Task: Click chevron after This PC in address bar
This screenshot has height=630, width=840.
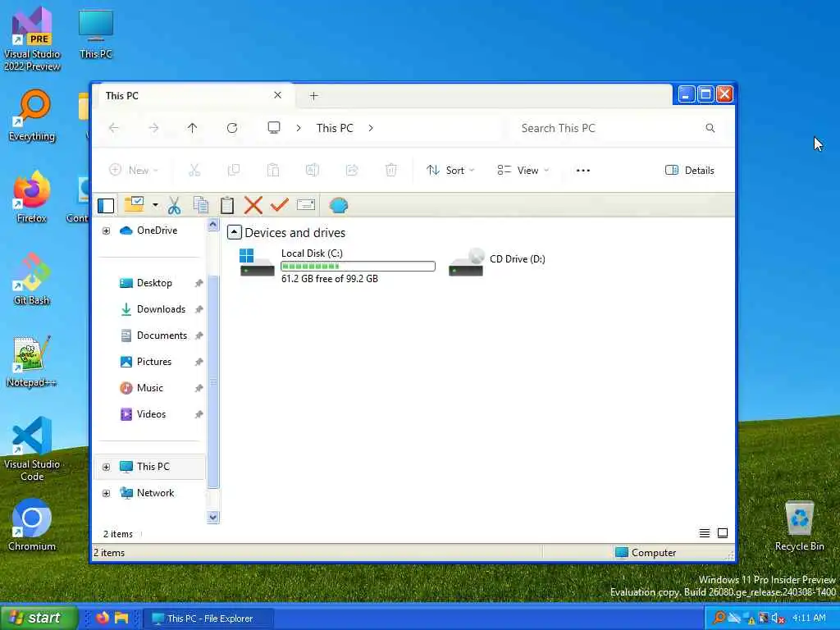Action: point(371,128)
